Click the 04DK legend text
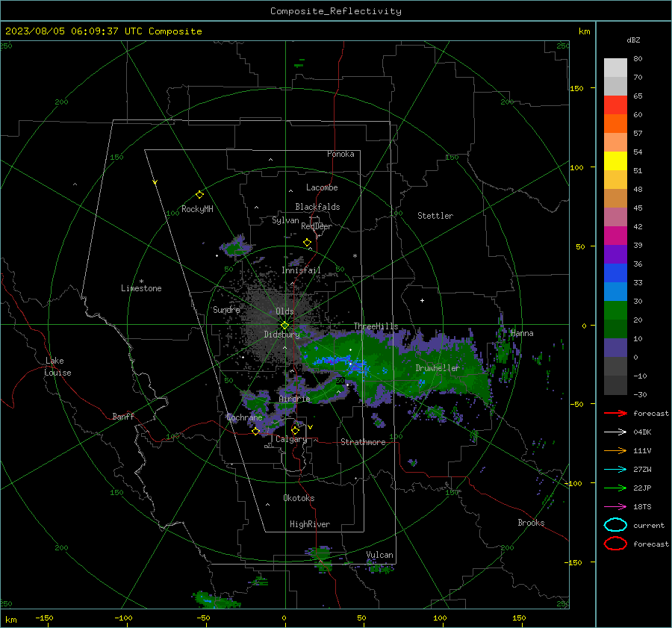 (642, 432)
